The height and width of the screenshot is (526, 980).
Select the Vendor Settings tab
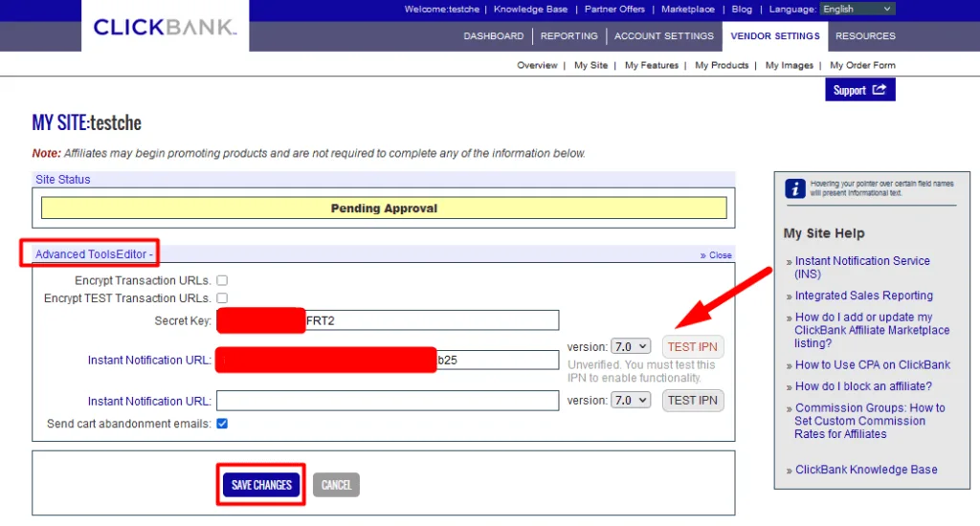(x=775, y=36)
